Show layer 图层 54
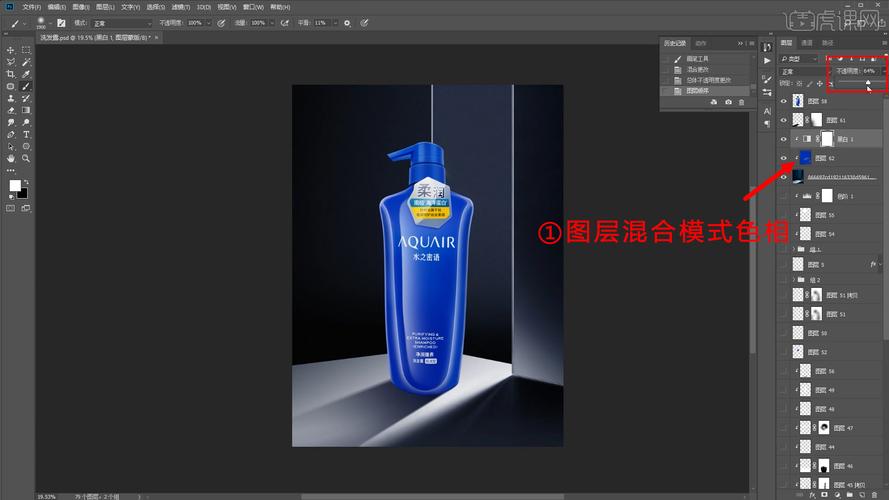 784,234
